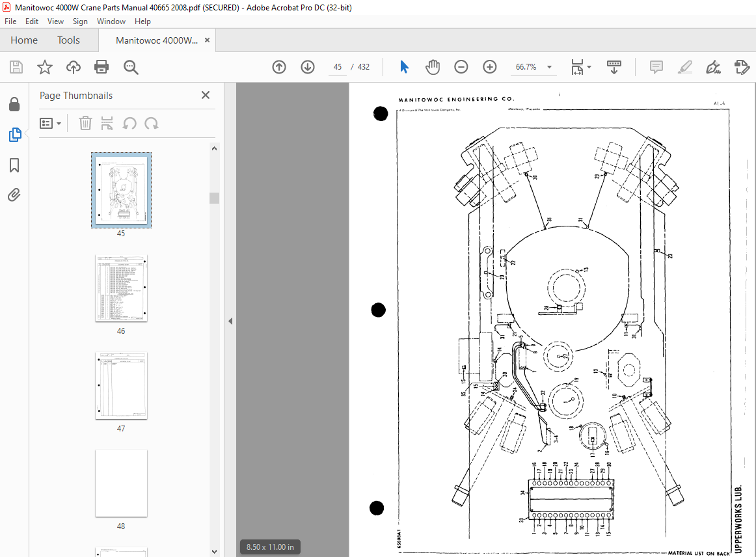Image resolution: width=756 pixels, height=557 pixels.
Task: Close the Manitowoc 4000W document tab
Action: [208, 40]
